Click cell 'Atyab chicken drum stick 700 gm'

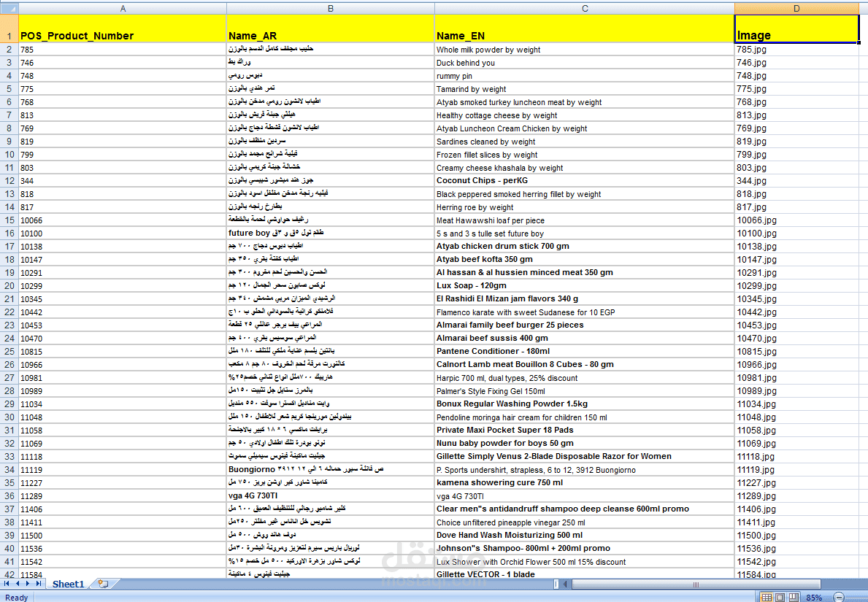tap(585, 246)
